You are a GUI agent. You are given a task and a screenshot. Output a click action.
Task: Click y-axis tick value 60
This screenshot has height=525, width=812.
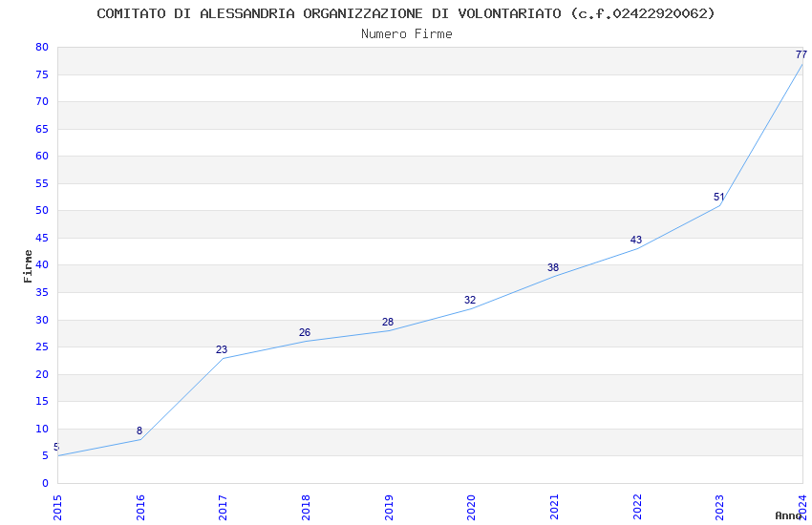coord(42,156)
